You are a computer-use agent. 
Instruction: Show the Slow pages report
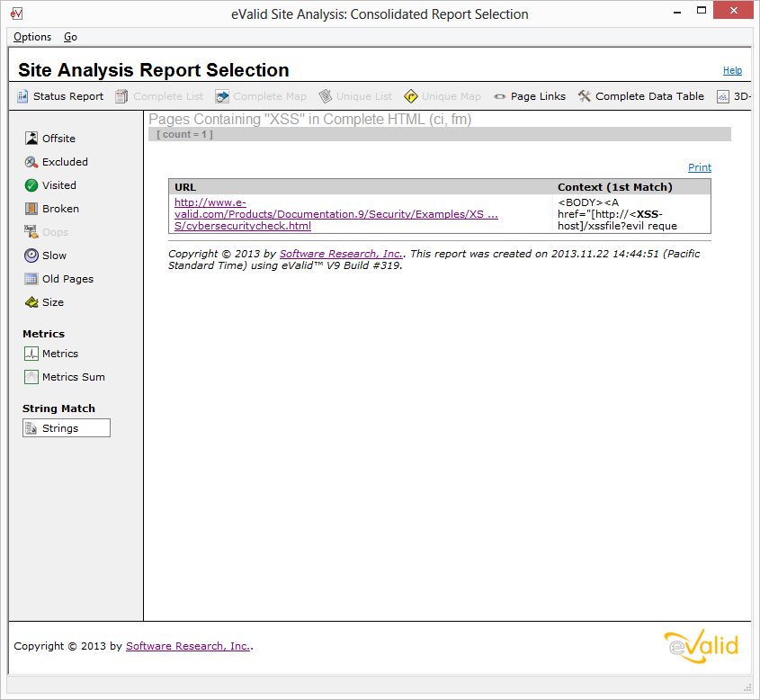point(54,256)
